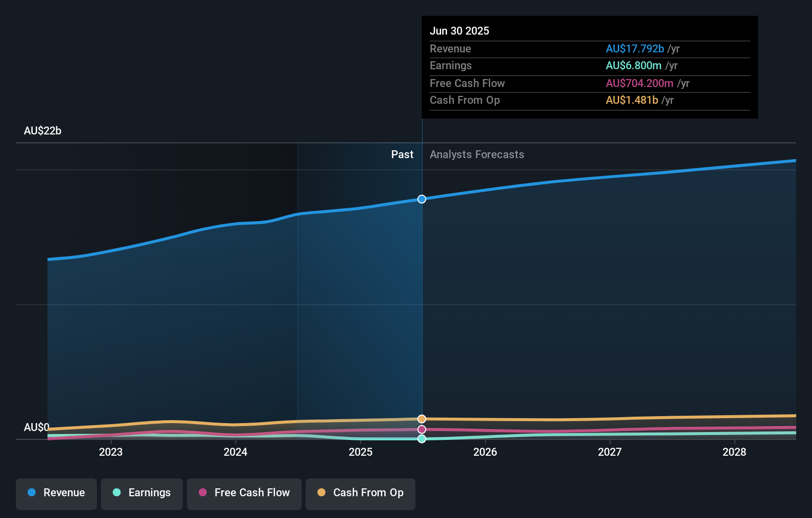
Task: Click the Free Cash Flow legend button
Action: (x=244, y=494)
